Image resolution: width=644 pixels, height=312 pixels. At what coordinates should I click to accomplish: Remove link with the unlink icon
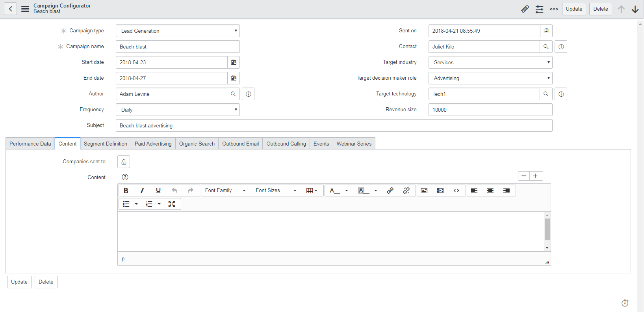pos(406,191)
